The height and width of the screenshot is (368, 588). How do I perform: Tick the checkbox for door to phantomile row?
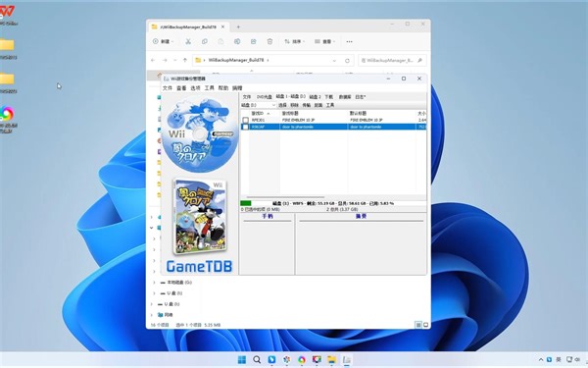tap(245, 127)
